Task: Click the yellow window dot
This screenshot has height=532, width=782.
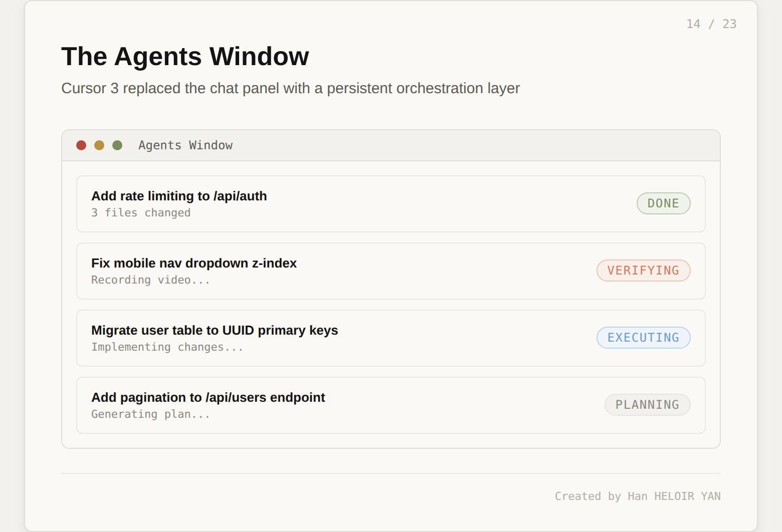Action: point(99,145)
